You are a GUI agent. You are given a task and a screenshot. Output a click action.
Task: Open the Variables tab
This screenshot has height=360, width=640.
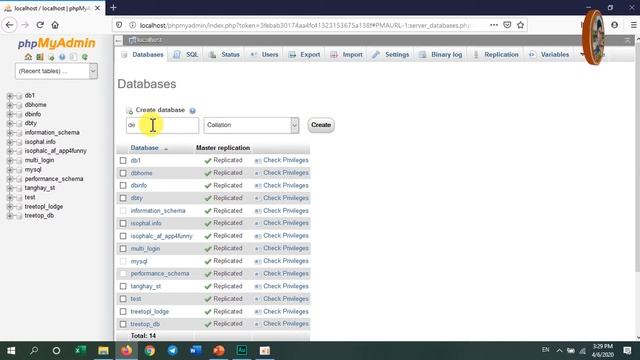click(549, 54)
